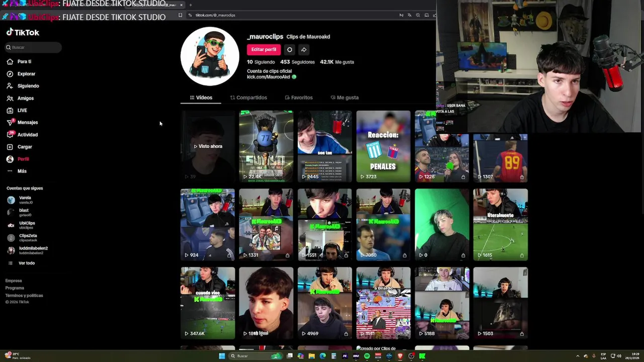Open the video with 2445 views
This screenshot has width=644, height=362.
(325, 146)
